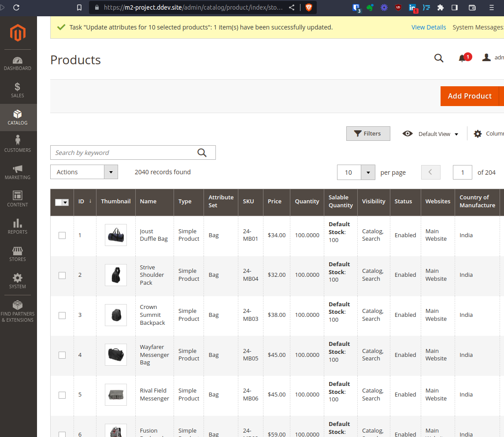Open the System menu in sidebar
504x437 pixels.
click(18, 281)
